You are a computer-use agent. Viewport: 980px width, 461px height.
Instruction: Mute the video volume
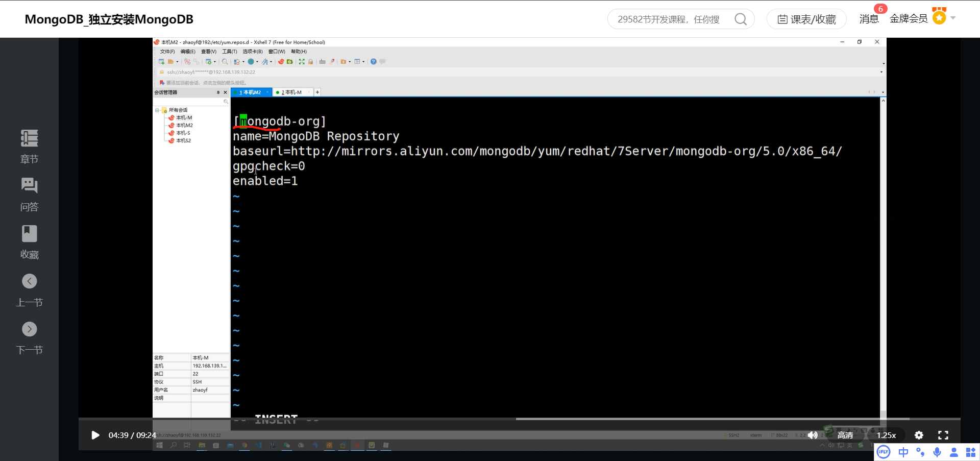click(x=813, y=435)
